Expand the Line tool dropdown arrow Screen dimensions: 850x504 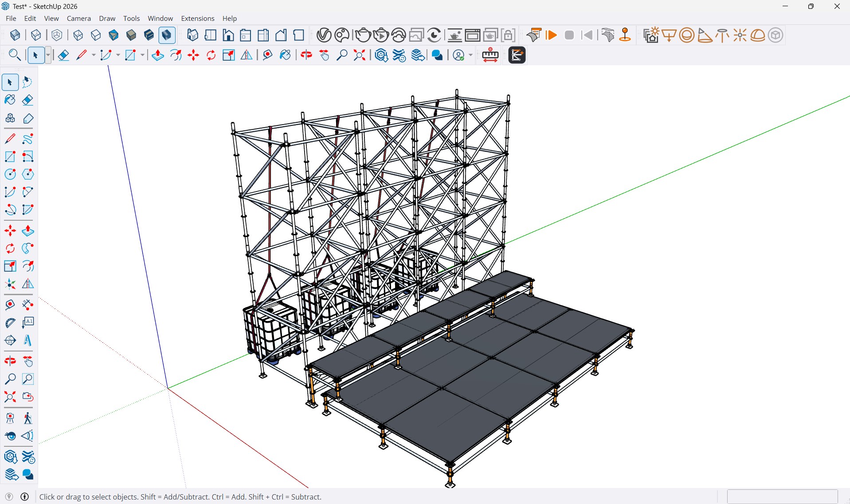(x=94, y=55)
